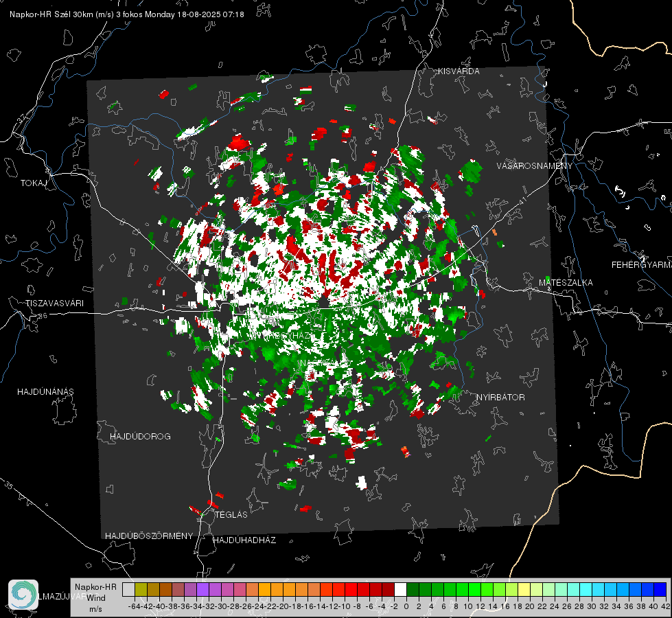The height and width of the screenshot is (618, 672).
Task: Select the HAJDÚNÁNÁS label
Action: [x=45, y=391]
